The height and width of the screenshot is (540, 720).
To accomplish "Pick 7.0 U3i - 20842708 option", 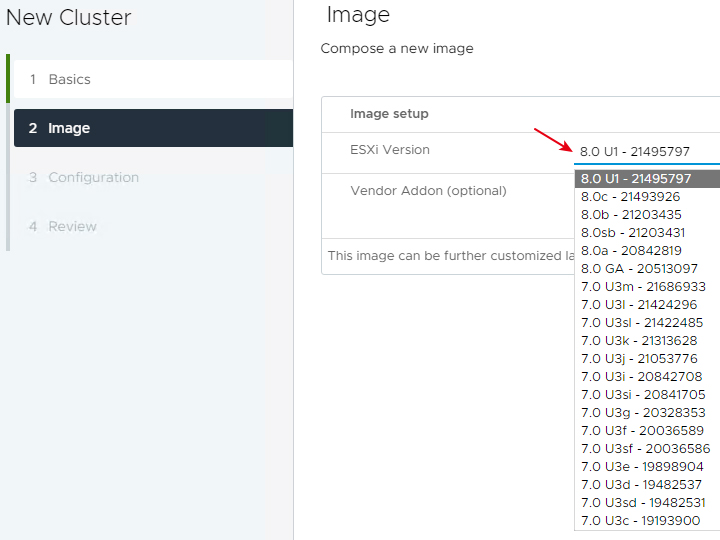I will pos(647,377).
